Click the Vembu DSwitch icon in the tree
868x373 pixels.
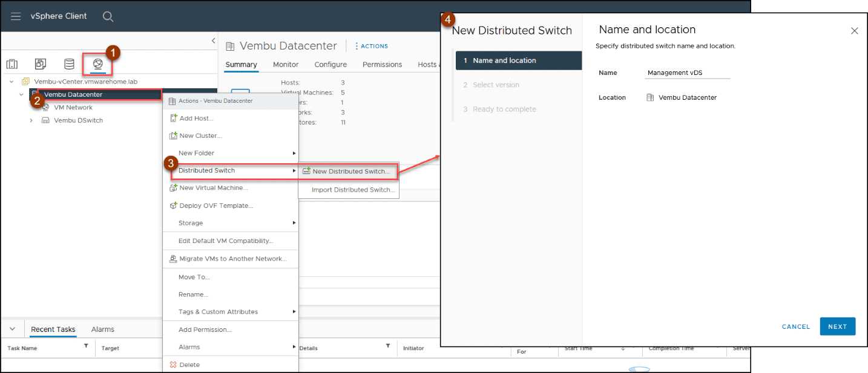(x=45, y=120)
